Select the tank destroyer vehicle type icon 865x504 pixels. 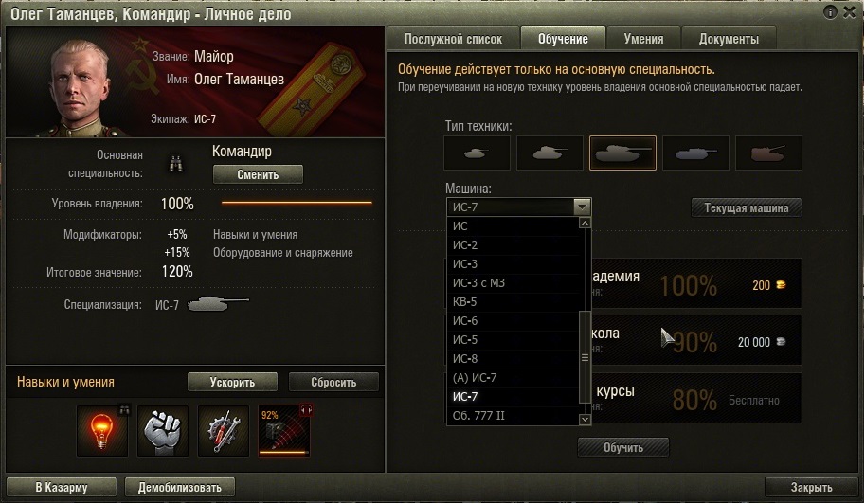click(695, 153)
